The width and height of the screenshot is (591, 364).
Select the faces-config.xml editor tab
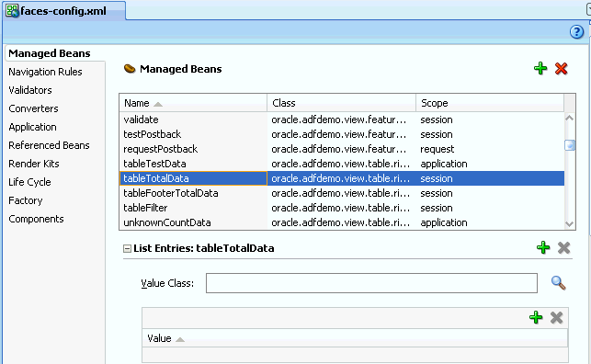(63, 11)
